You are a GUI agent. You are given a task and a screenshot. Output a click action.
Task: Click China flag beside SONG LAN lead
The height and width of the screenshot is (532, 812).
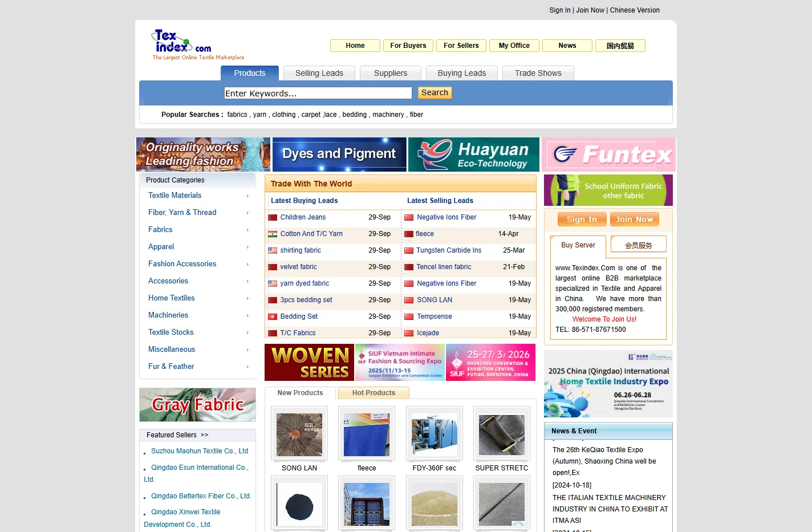point(409,300)
